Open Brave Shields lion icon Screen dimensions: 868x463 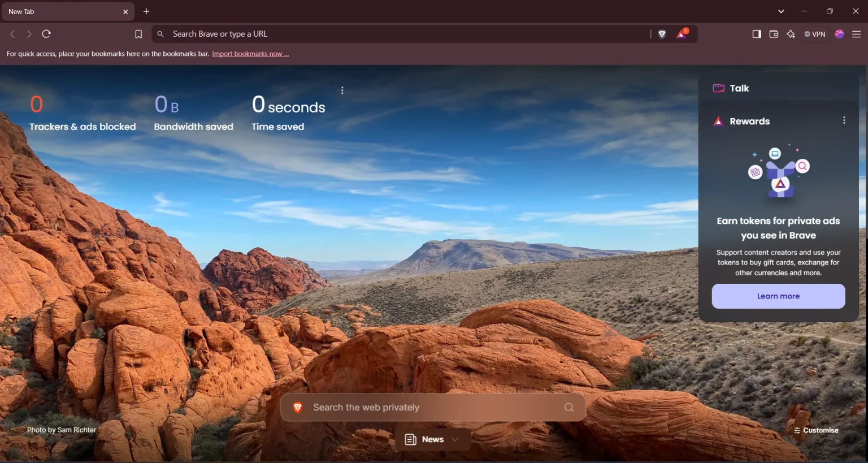[x=662, y=34]
